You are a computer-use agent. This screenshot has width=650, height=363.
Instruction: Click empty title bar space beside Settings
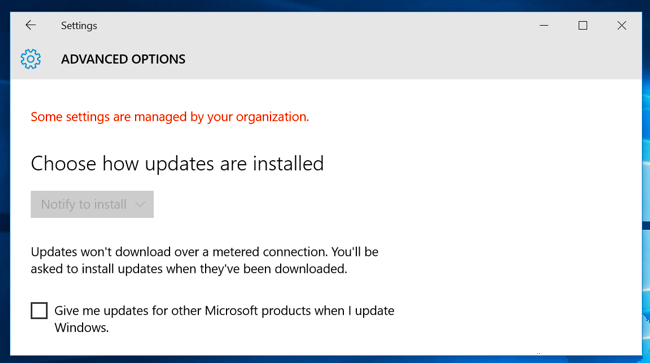click(315, 25)
